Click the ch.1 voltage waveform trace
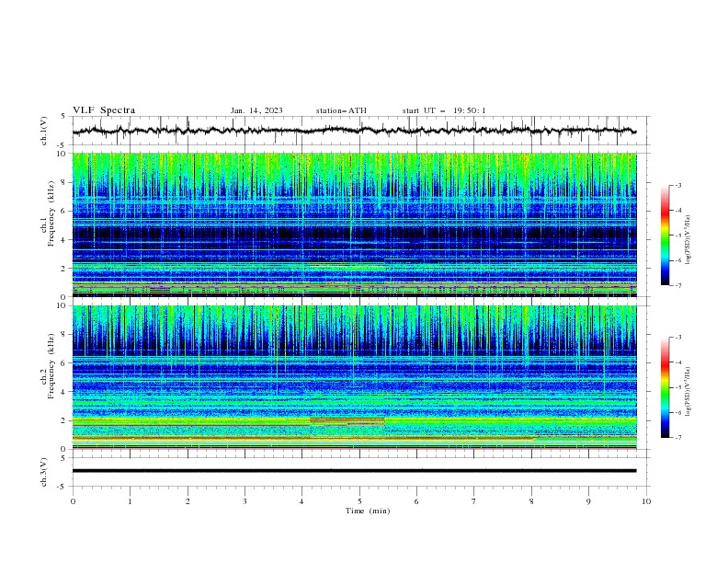The height and width of the screenshot is (563, 728). click(x=354, y=131)
